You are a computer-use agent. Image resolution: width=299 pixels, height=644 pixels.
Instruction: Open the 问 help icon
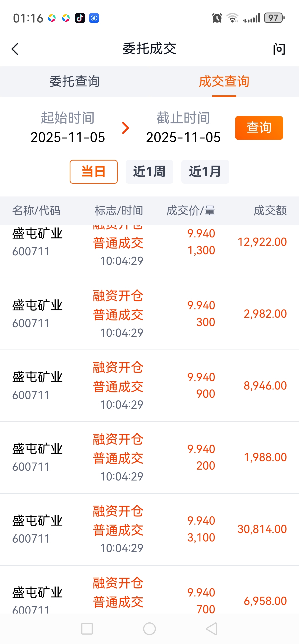click(x=279, y=49)
